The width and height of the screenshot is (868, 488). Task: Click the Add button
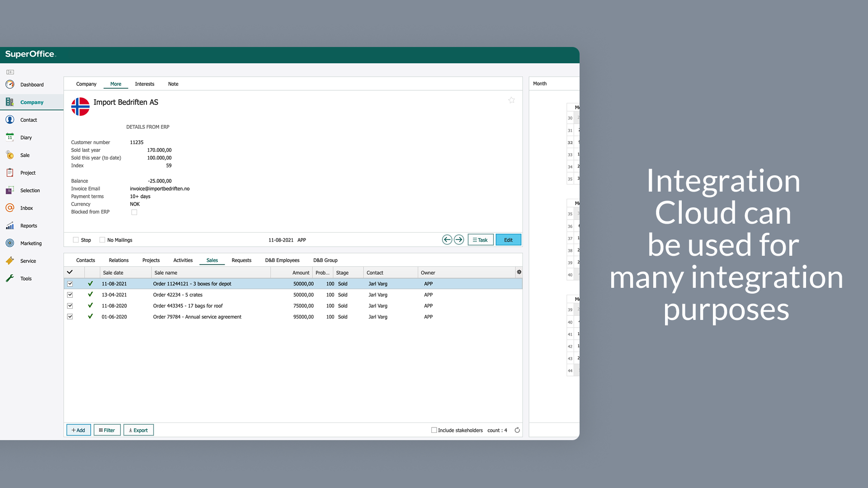coord(78,430)
